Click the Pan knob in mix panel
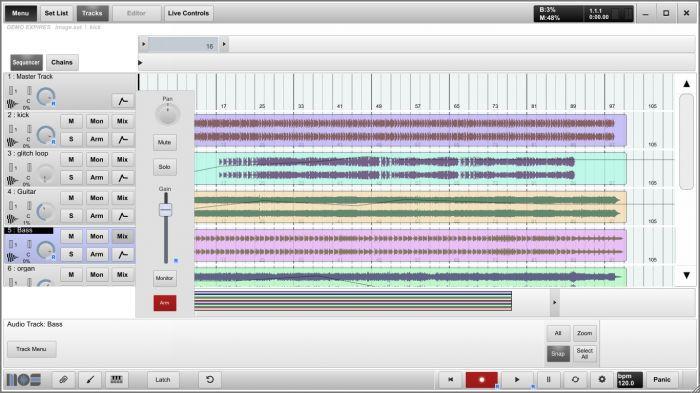 [167, 113]
